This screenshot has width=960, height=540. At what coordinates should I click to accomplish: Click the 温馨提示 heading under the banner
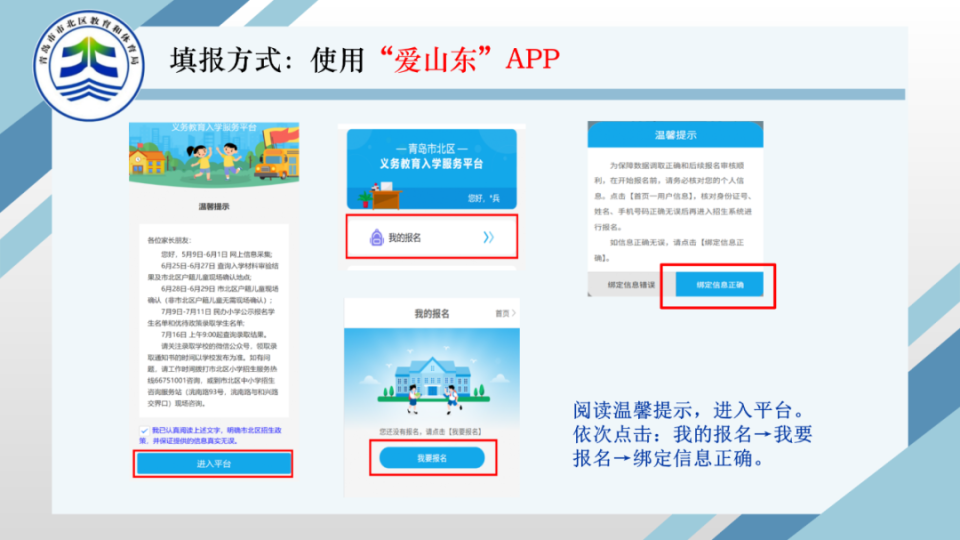click(x=214, y=207)
